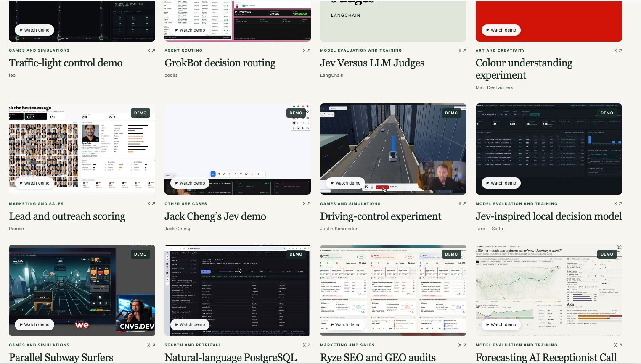The width and height of the screenshot is (641, 364).
Task: Open the Colour understanding experiment title
Action: point(524,69)
